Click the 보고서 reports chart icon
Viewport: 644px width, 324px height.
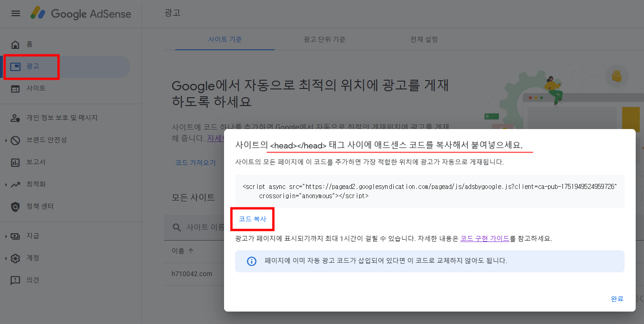click(x=15, y=162)
